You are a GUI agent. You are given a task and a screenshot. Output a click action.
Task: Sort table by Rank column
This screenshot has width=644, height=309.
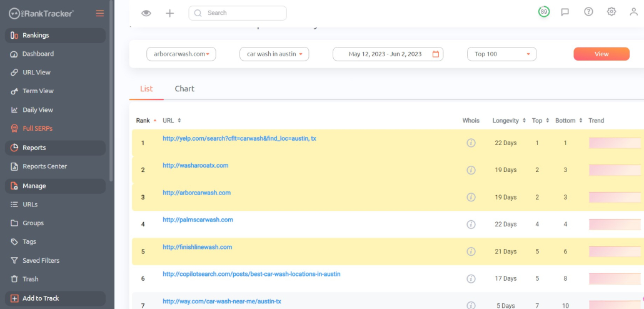[146, 121]
